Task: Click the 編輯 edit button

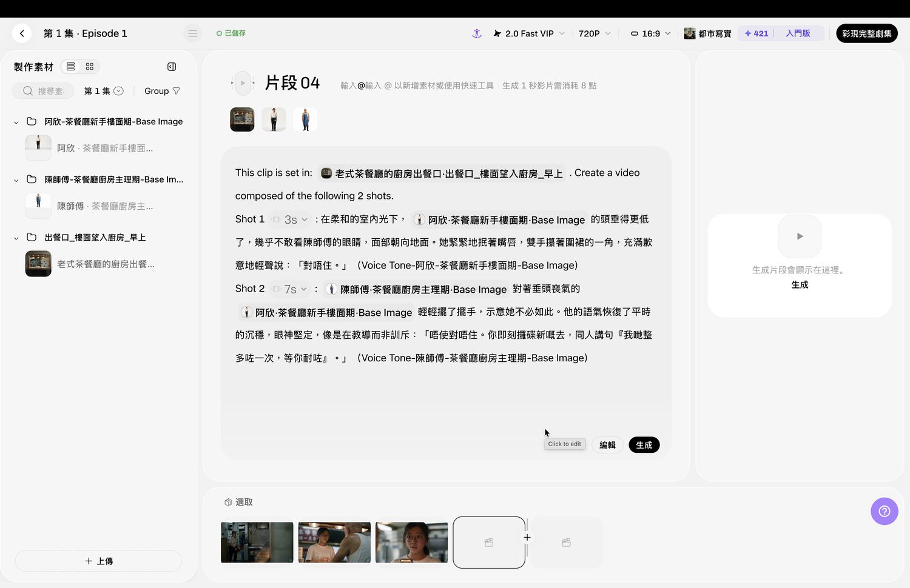Action: tap(607, 445)
